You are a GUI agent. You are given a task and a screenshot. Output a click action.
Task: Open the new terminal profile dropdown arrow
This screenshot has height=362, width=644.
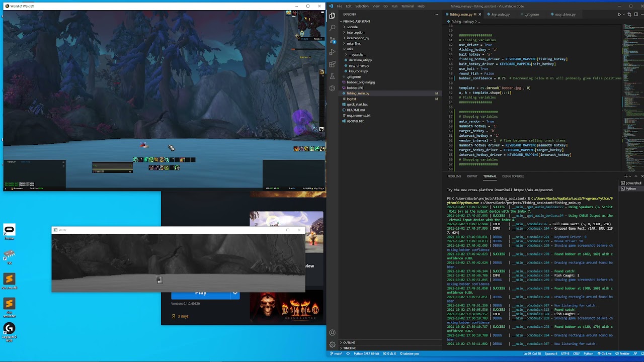[630, 176]
